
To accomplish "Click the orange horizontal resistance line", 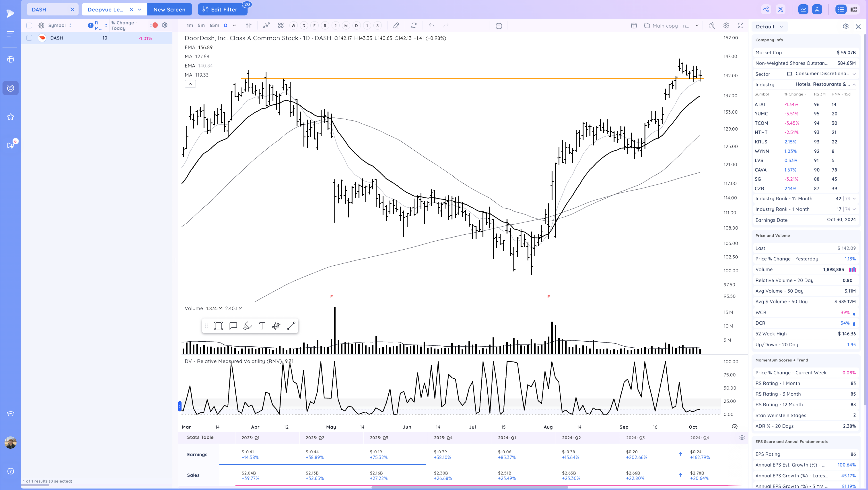I will pos(438,79).
